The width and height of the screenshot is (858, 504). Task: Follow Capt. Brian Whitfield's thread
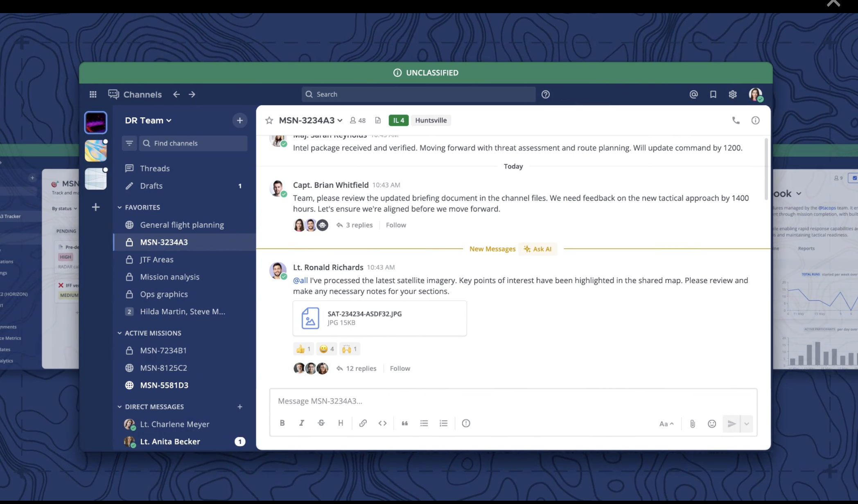(396, 225)
